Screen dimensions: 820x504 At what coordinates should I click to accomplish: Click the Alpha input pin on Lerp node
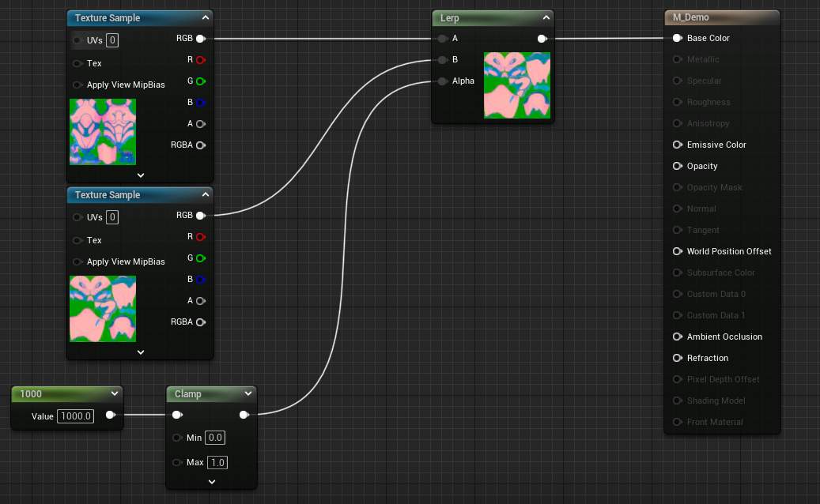pos(442,81)
